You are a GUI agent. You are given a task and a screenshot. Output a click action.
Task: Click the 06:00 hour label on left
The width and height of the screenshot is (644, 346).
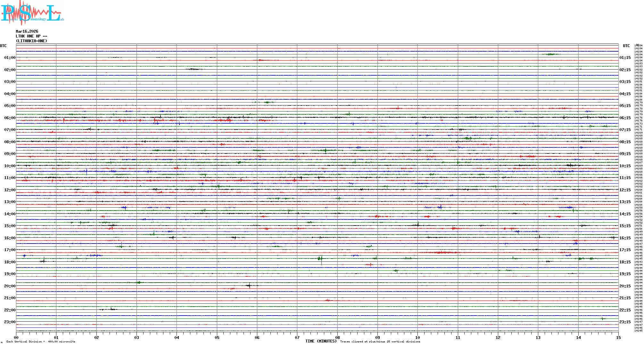point(10,118)
